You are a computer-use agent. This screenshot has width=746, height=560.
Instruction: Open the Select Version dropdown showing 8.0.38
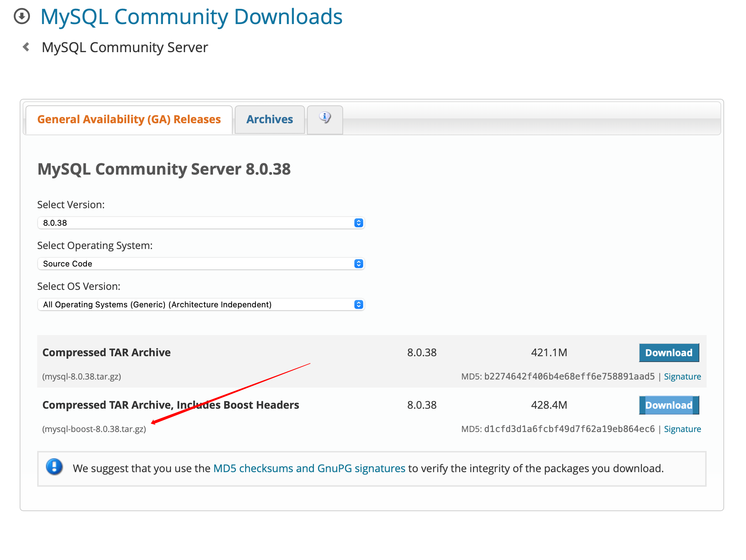tap(201, 223)
